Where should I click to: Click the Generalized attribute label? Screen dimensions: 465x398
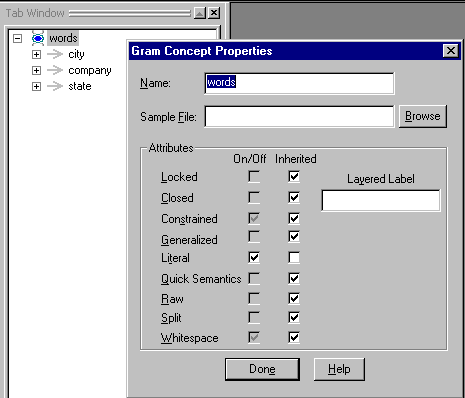tap(189, 240)
